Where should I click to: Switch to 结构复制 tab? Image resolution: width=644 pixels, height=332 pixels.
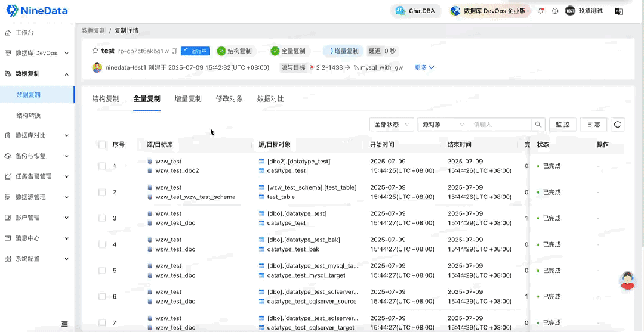[106, 99]
